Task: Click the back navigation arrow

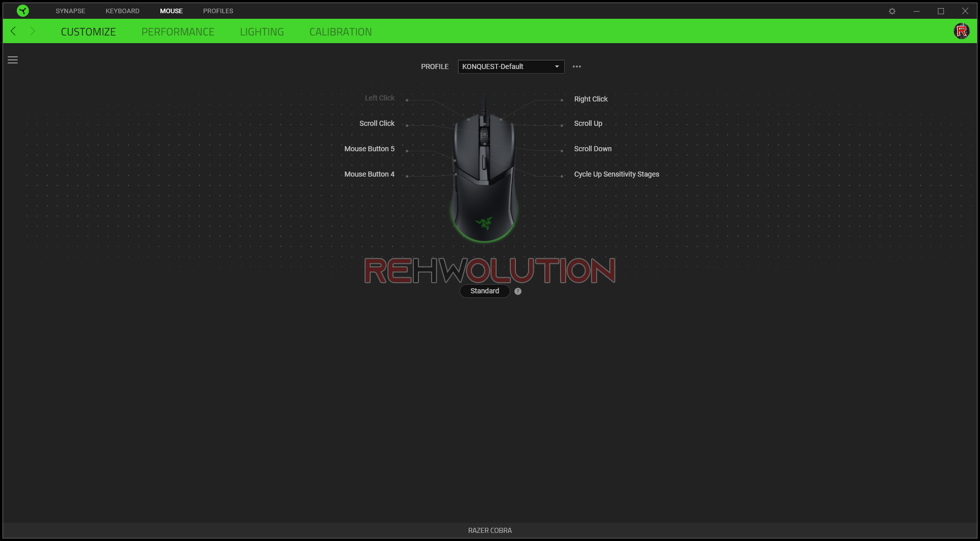Action: (x=14, y=31)
